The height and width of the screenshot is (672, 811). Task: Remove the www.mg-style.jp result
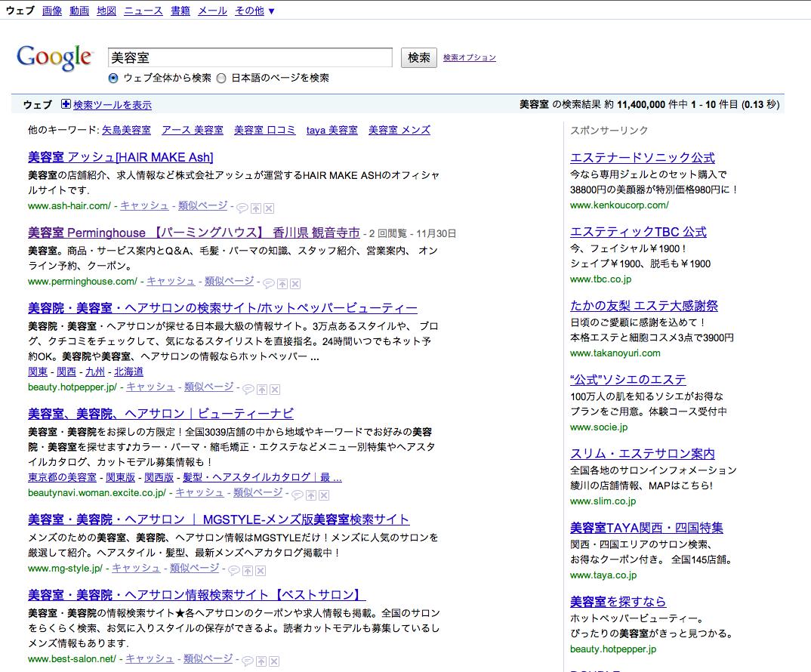click(x=261, y=571)
